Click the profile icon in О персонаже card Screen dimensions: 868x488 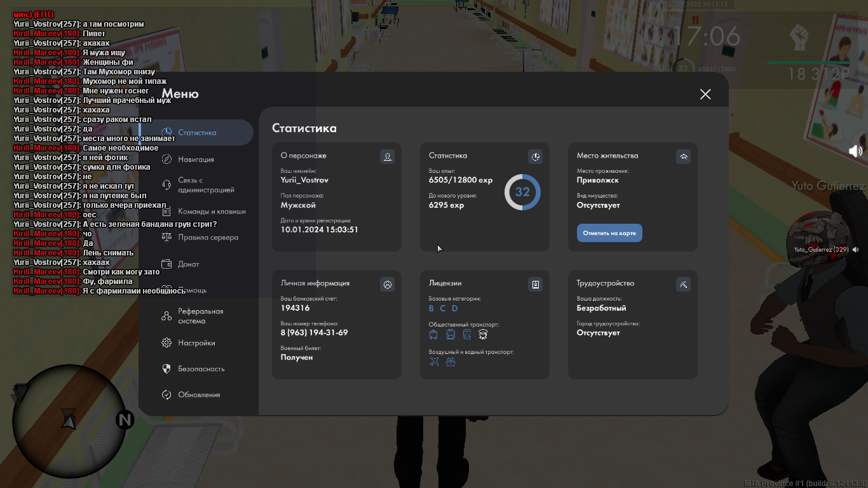[x=387, y=156]
